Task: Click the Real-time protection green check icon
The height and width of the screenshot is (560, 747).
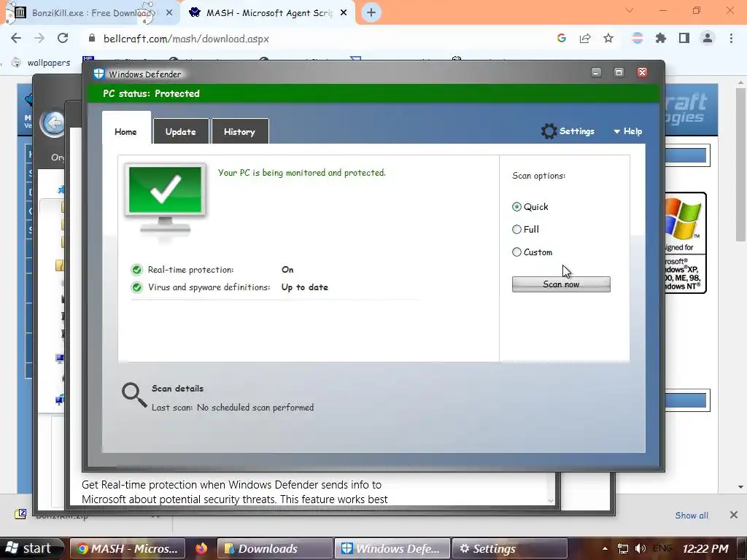Action: (x=136, y=270)
